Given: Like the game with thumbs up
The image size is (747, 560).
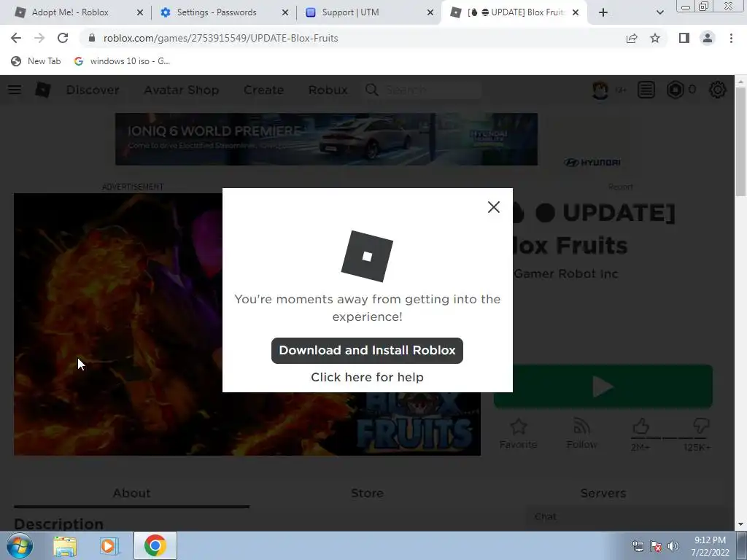Looking at the screenshot, I should [640, 426].
